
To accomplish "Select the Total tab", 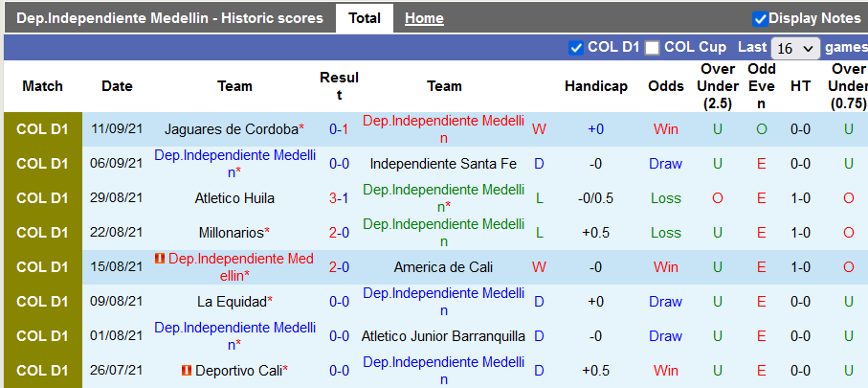I will (x=365, y=18).
